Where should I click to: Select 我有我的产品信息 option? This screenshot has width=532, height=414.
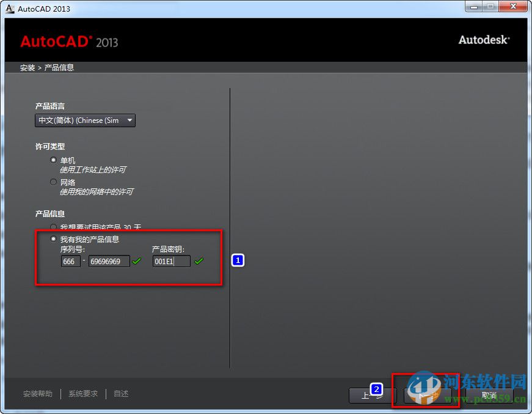pos(54,239)
